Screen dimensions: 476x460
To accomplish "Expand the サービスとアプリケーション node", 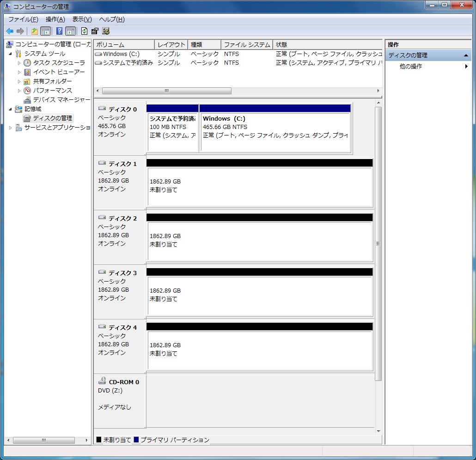I will click(x=11, y=128).
